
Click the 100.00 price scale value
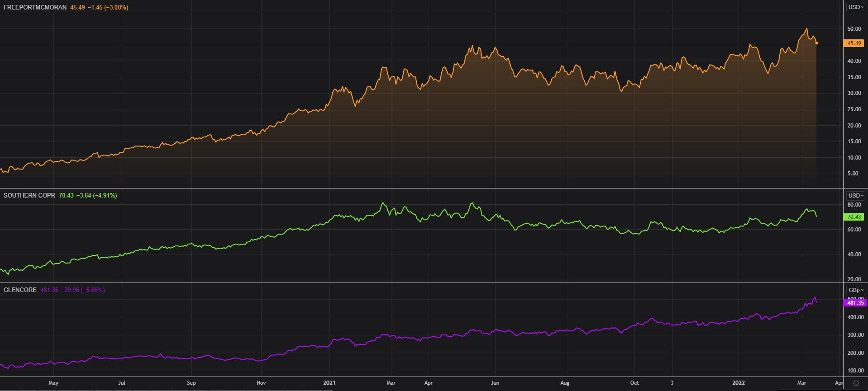click(x=855, y=371)
